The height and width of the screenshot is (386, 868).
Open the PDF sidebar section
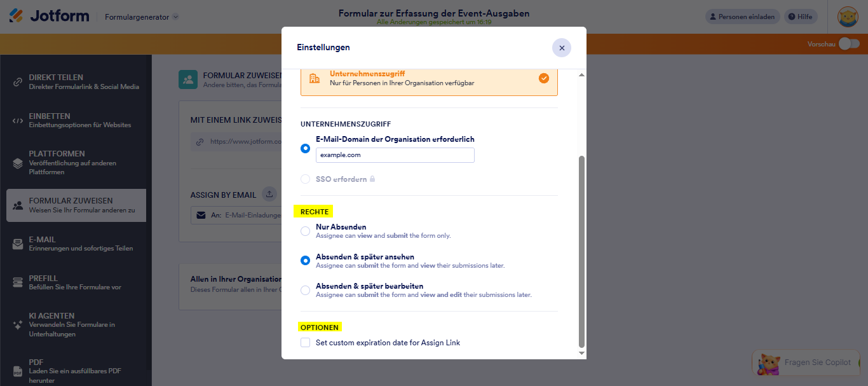(76, 371)
